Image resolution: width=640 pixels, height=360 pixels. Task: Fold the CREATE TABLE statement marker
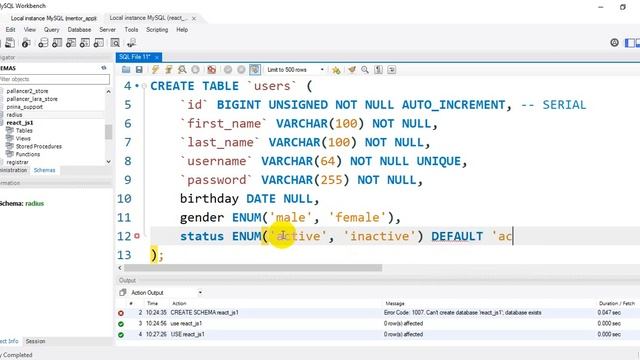click(x=144, y=86)
